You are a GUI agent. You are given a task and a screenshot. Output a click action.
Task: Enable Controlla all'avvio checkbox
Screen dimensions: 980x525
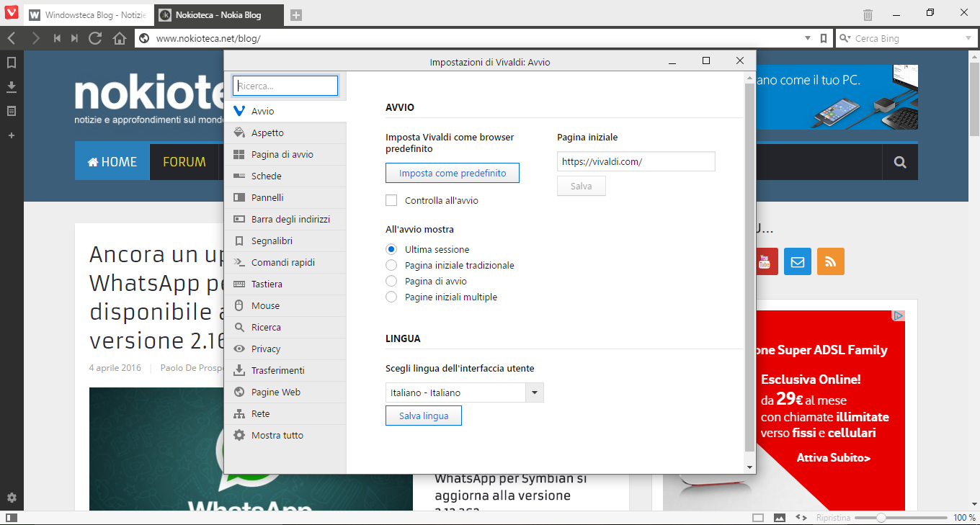pyautogui.click(x=391, y=200)
